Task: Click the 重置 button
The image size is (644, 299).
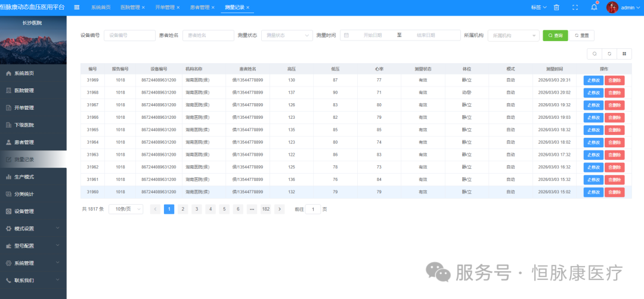Action: (581, 35)
